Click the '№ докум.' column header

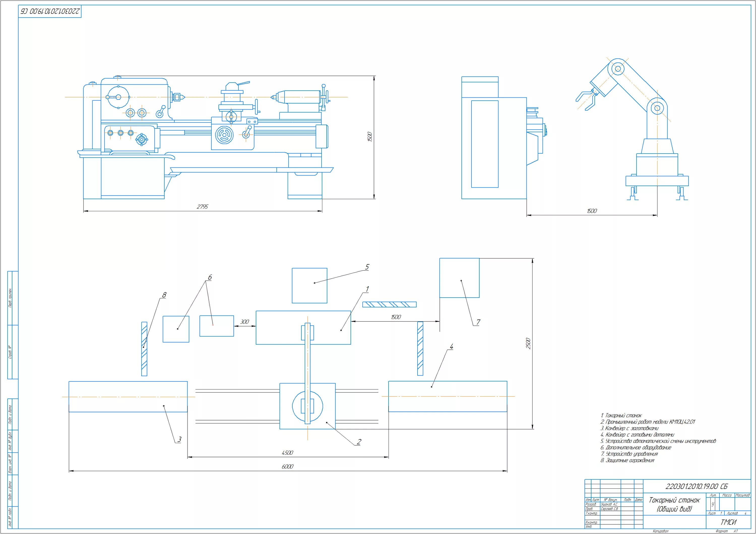(x=610, y=500)
